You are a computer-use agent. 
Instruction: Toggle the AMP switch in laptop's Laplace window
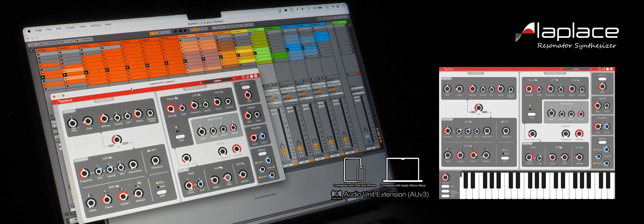(x=161, y=192)
